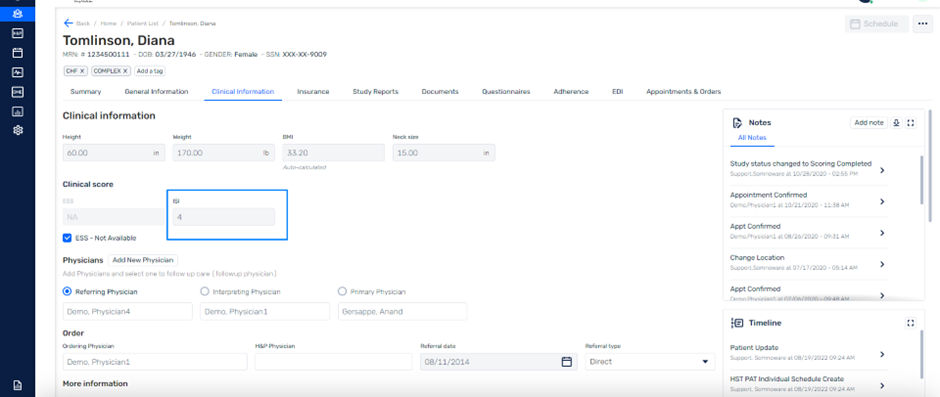Open the Adherence tab
940x397 pixels.
pyautogui.click(x=571, y=92)
